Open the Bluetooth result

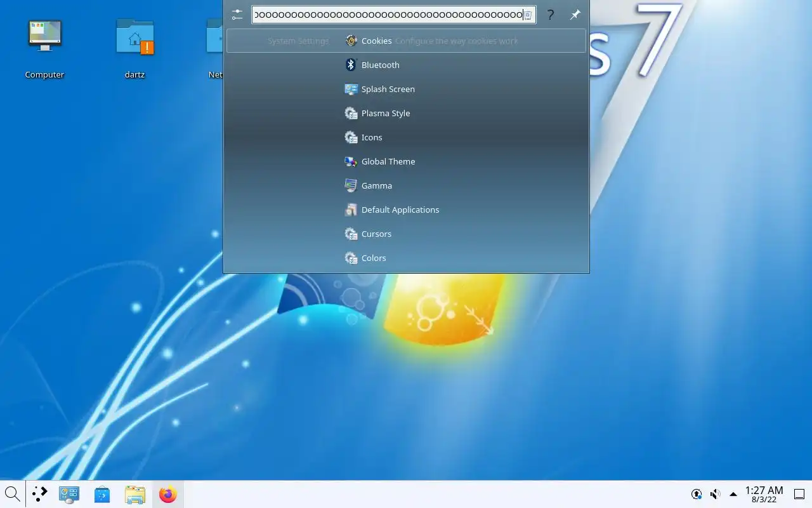406,65
